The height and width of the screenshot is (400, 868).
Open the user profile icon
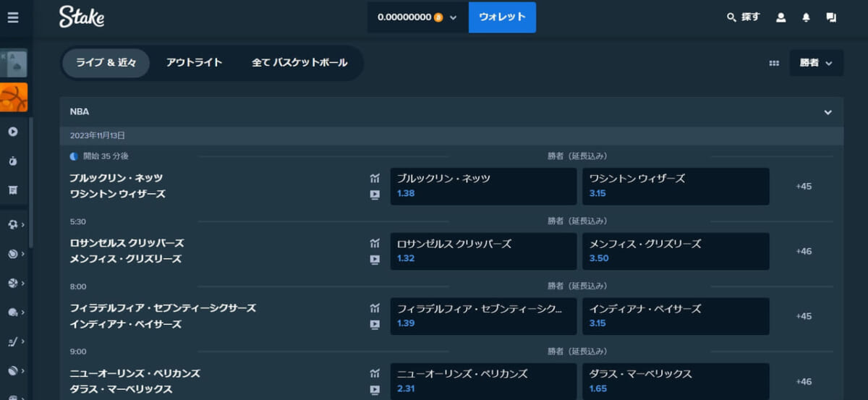click(x=781, y=17)
